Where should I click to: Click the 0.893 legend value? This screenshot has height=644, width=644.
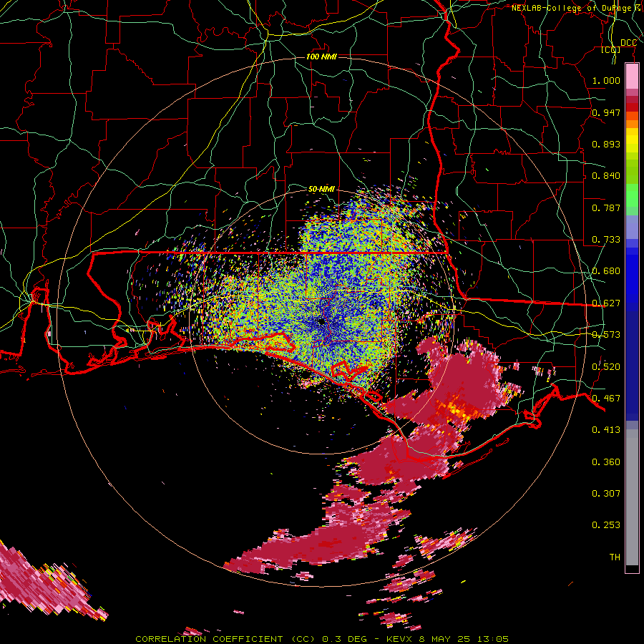tap(606, 144)
